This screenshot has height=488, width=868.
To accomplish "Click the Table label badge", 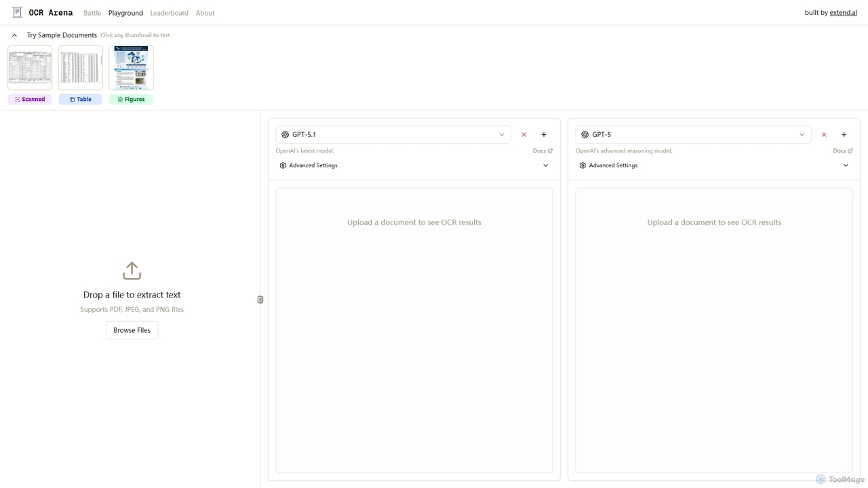I will (80, 99).
